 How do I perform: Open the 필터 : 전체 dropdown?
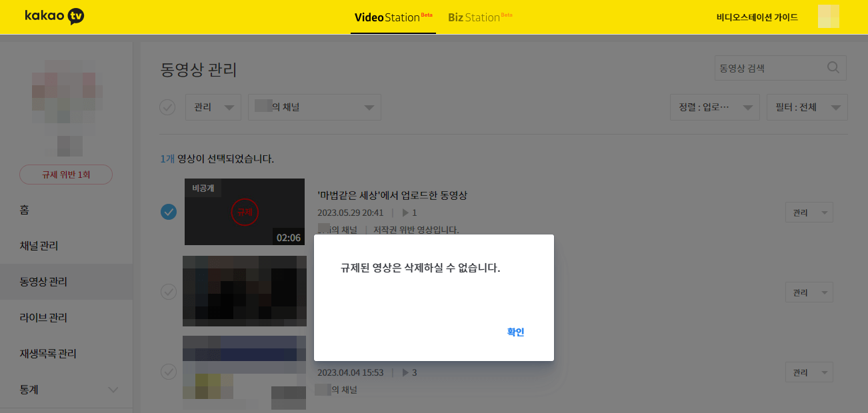[x=807, y=107]
